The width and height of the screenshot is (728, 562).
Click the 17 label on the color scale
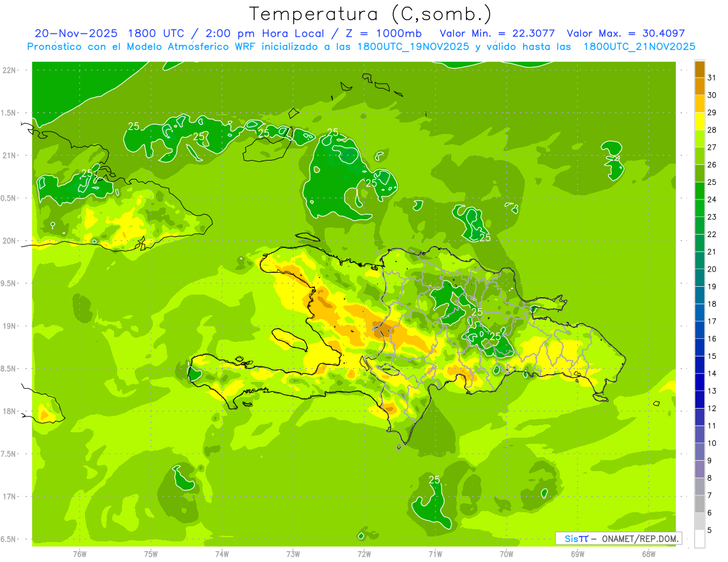(x=712, y=321)
